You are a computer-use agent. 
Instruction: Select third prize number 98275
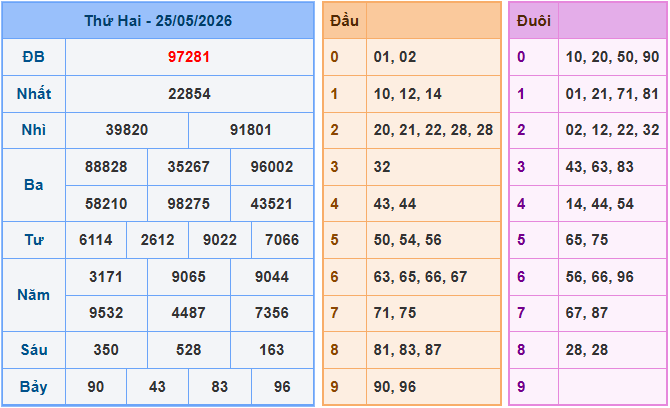[x=188, y=203]
